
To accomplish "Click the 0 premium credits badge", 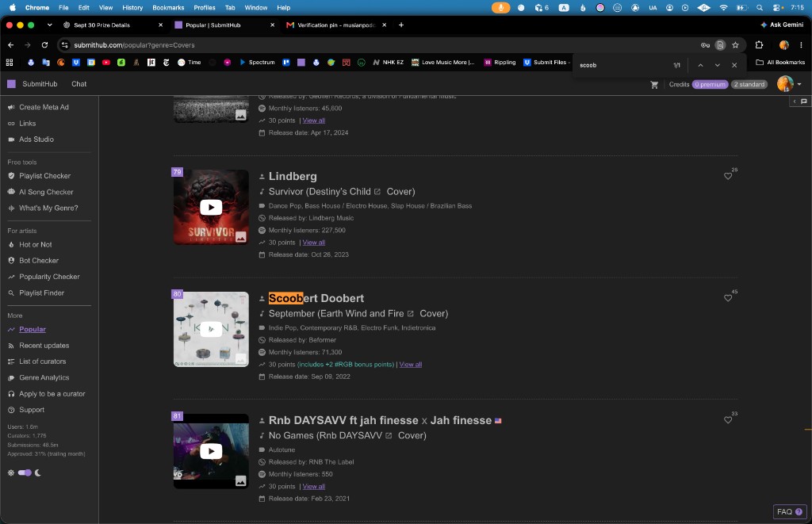I will coord(710,84).
